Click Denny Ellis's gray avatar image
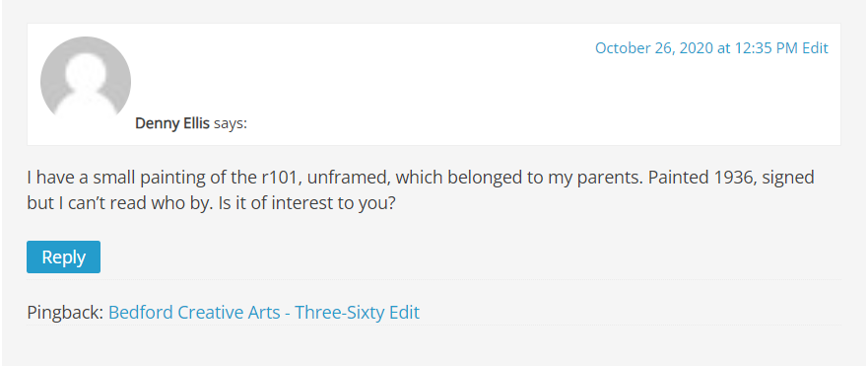This screenshot has width=868, height=366. [x=86, y=81]
